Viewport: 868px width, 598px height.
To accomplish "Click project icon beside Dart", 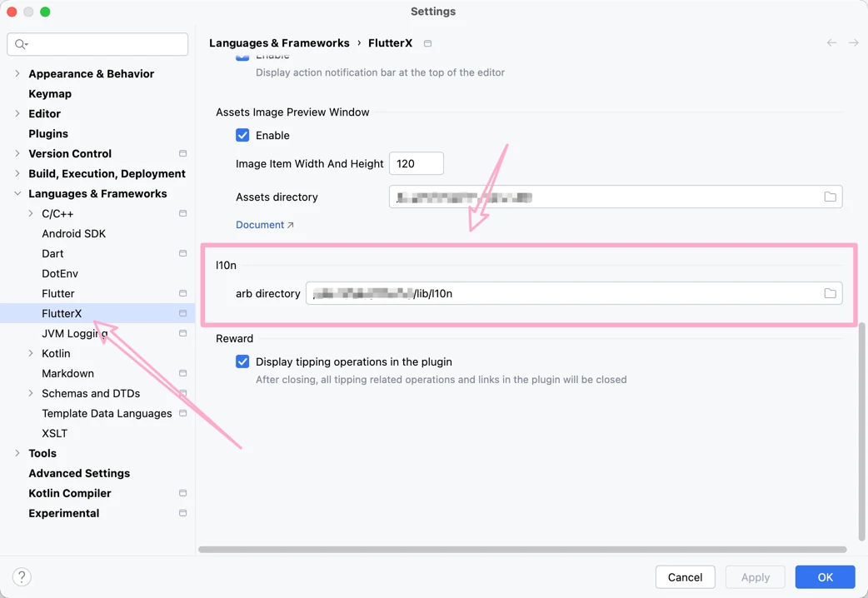I will (182, 253).
